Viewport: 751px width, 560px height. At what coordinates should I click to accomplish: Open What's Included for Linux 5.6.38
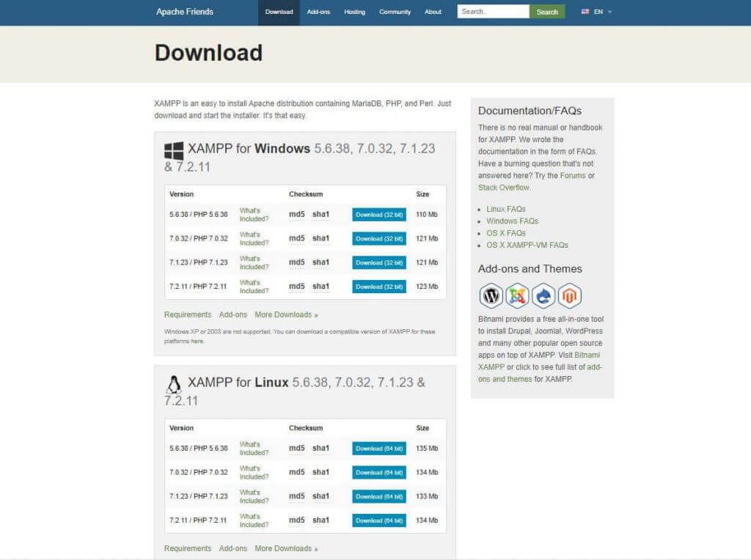[254, 449]
